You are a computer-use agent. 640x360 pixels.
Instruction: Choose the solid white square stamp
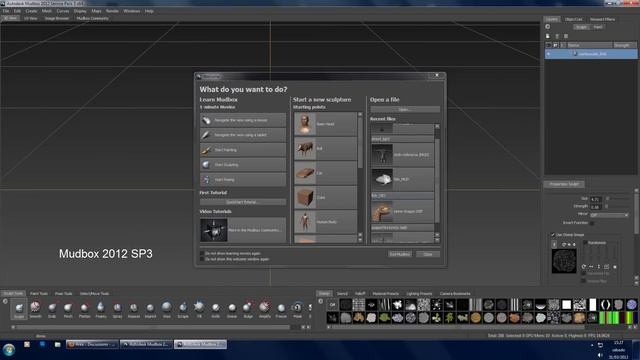click(x=567, y=304)
